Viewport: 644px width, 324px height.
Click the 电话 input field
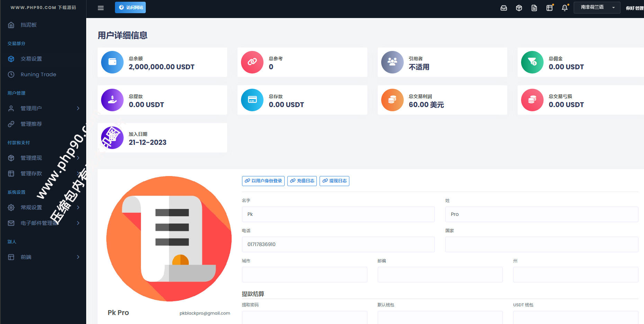click(x=338, y=245)
